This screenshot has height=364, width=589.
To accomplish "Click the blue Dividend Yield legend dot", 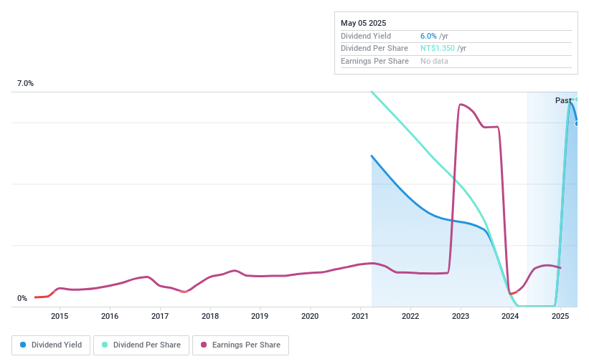I will [x=23, y=345].
